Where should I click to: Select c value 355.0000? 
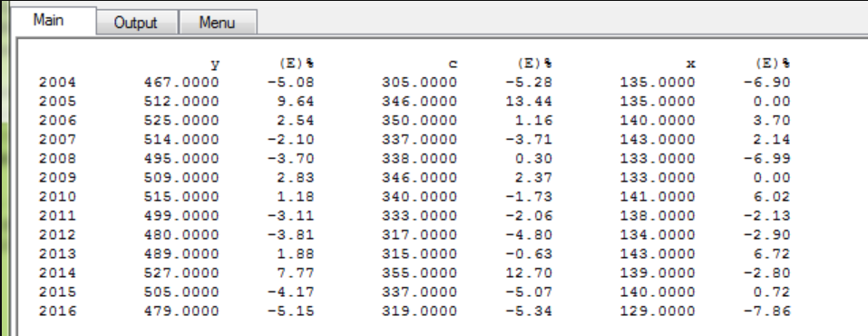[420, 272]
